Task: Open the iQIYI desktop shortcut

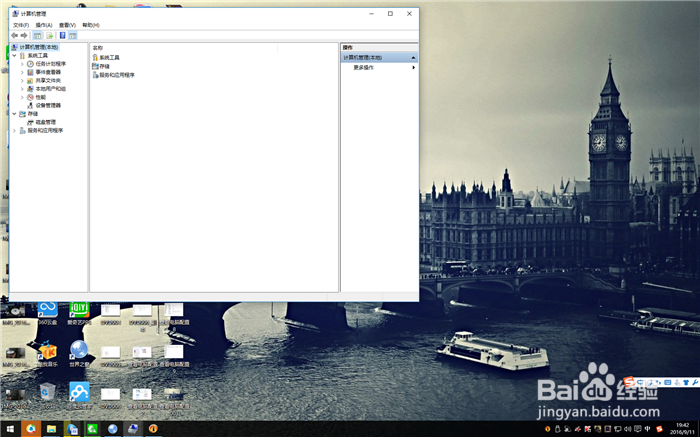Action: click(x=79, y=313)
